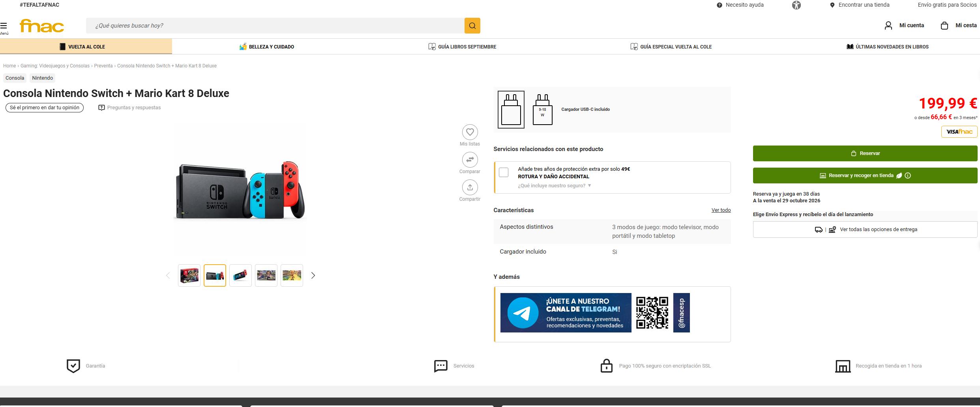Click the Visa Fnac card badge

coord(959,132)
